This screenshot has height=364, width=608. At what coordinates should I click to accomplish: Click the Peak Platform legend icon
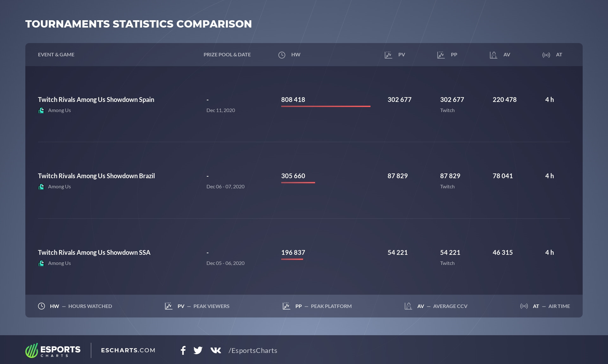pos(287,306)
